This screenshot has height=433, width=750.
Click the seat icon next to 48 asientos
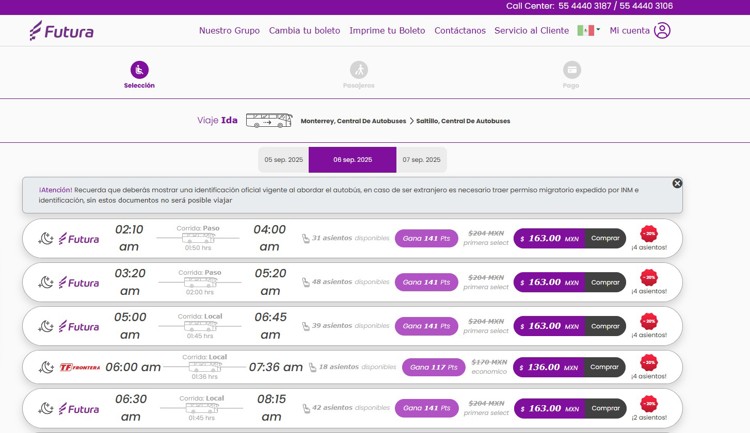tap(306, 282)
